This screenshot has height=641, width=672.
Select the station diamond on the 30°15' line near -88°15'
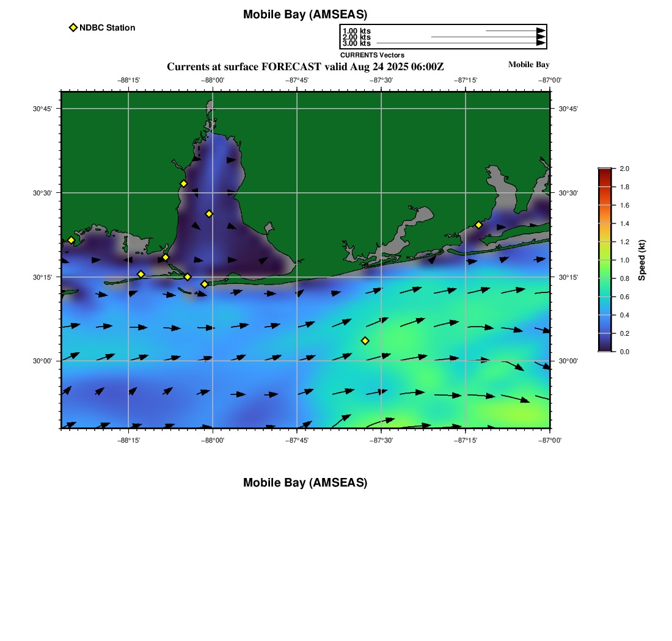pyautogui.click(x=141, y=274)
